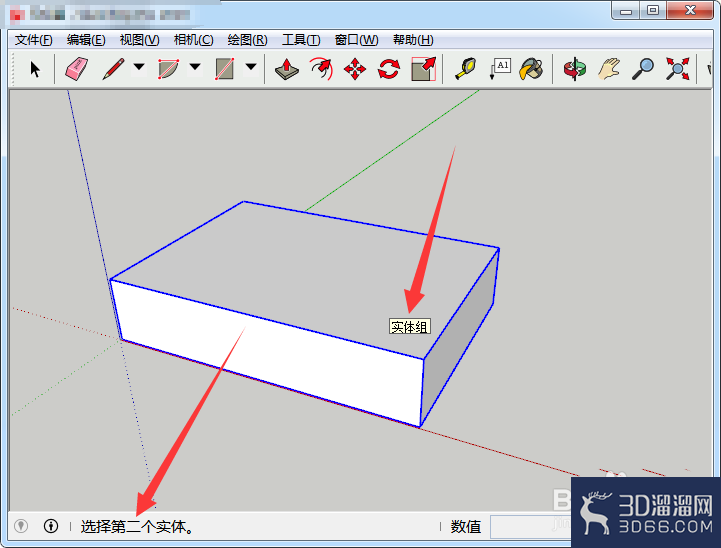This screenshot has width=721, height=548.
Task: Choose the Line pencil tool
Action: pyautogui.click(x=113, y=69)
